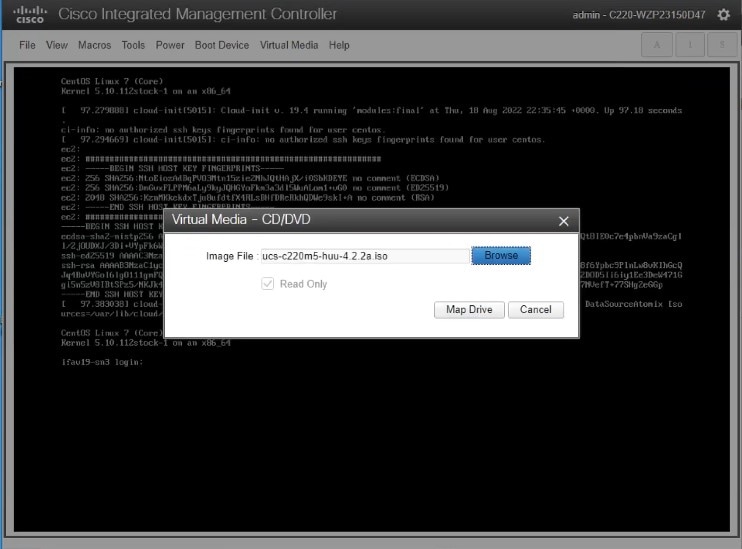Image resolution: width=742 pixels, height=549 pixels.
Task: Click the first 'CentOS Linux 7 (Core)' console line
Action: tap(112, 81)
